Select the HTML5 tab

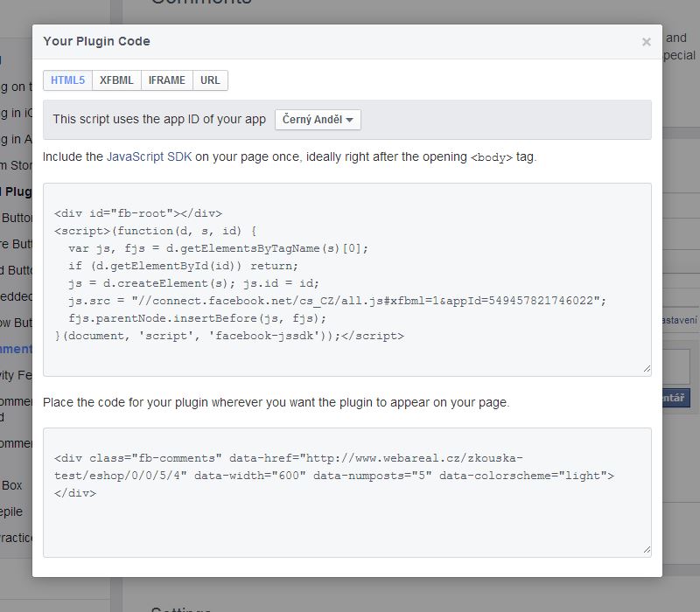pos(68,80)
